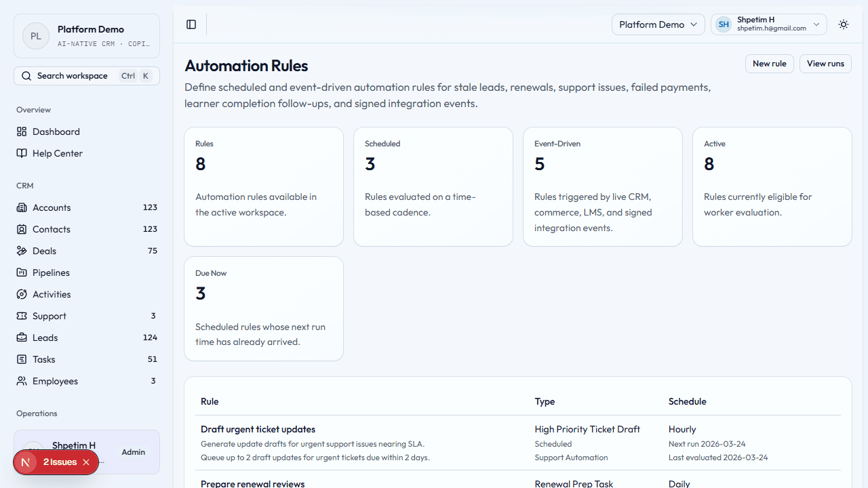This screenshot has width=868, height=488.
Task: Click the New rule button
Action: [769, 64]
